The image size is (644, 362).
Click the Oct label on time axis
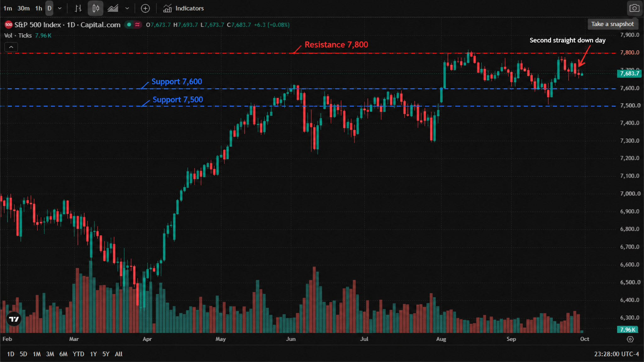coord(585,339)
